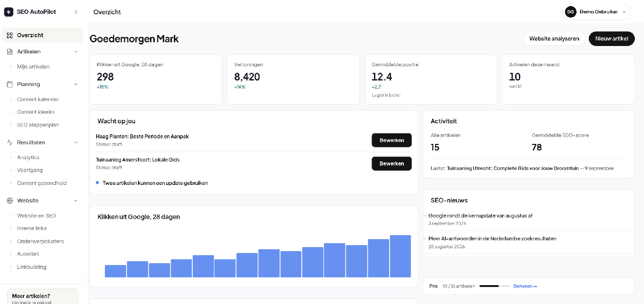Click the Overzicht grid icon in sidebar
Viewport: 644px width, 304px height.
pos(10,35)
